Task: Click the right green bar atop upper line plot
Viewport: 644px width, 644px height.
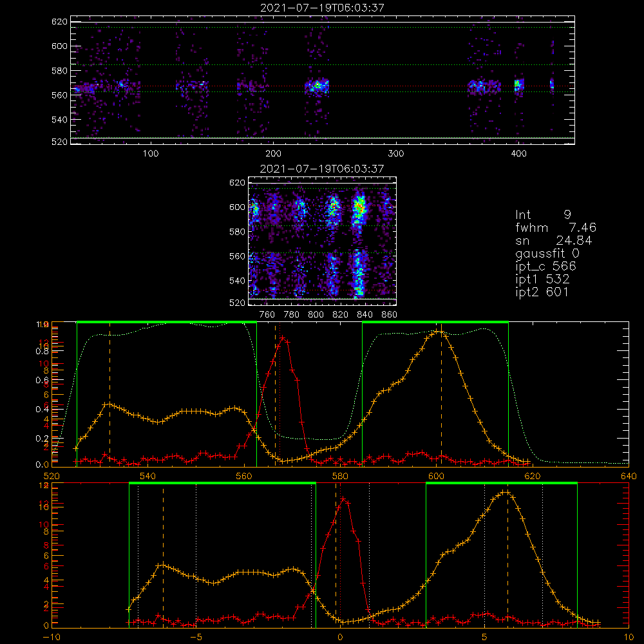Action: tap(435, 322)
